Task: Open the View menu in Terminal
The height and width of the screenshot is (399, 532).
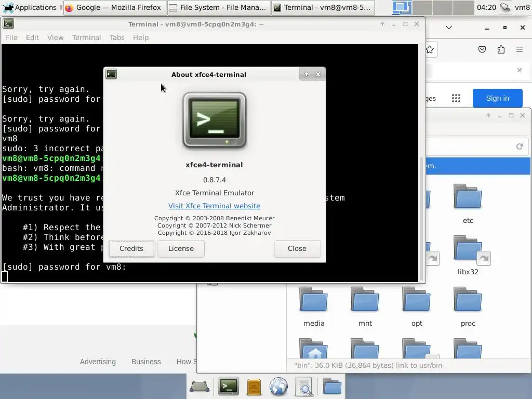Action: tap(55, 37)
